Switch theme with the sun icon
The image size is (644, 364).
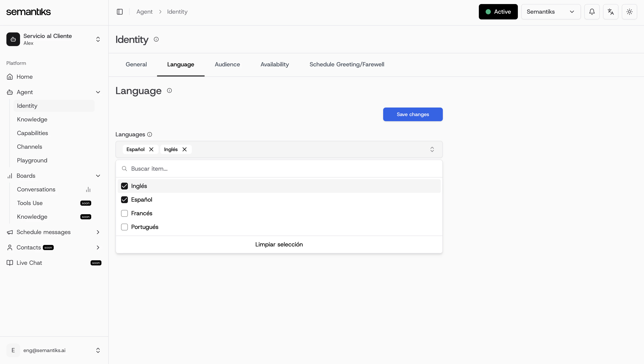tap(629, 12)
